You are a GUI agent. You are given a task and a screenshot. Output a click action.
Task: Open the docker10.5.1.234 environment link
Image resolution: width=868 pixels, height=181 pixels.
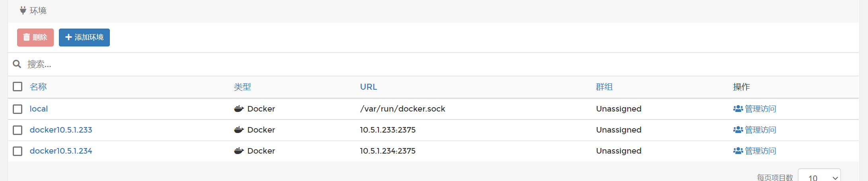[61, 151]
